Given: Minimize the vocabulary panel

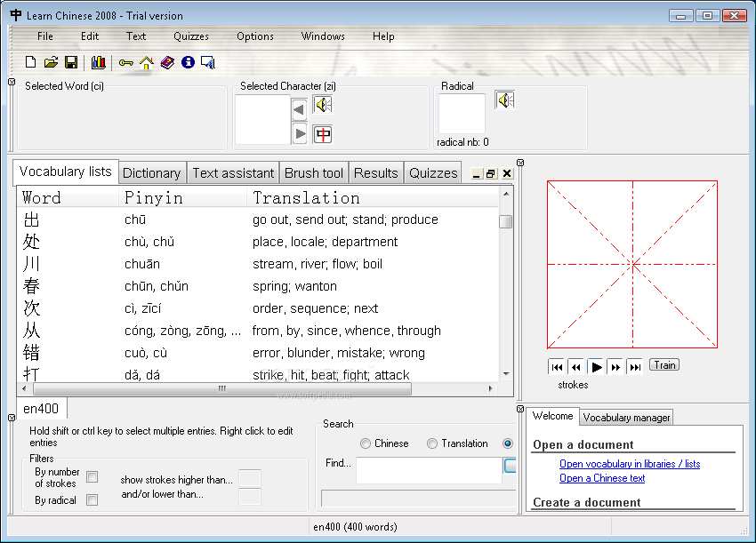Looking at the screenshot, I should 477,174.
